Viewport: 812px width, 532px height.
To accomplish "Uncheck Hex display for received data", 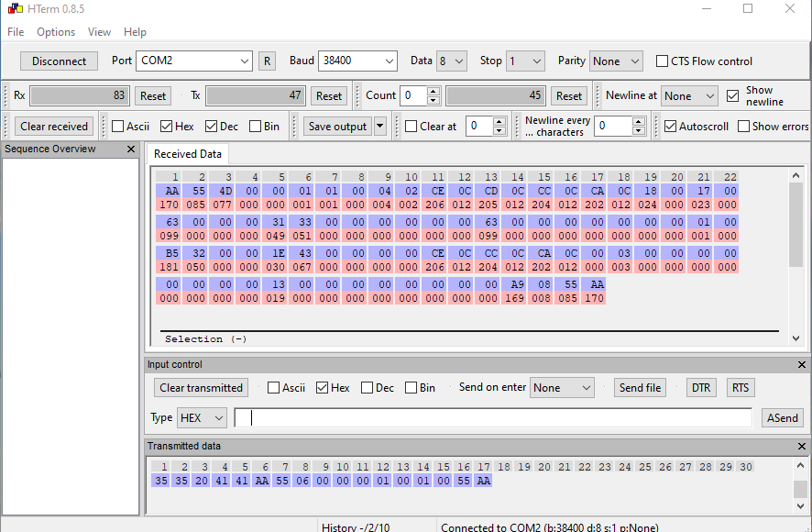I will pos(166,127).
